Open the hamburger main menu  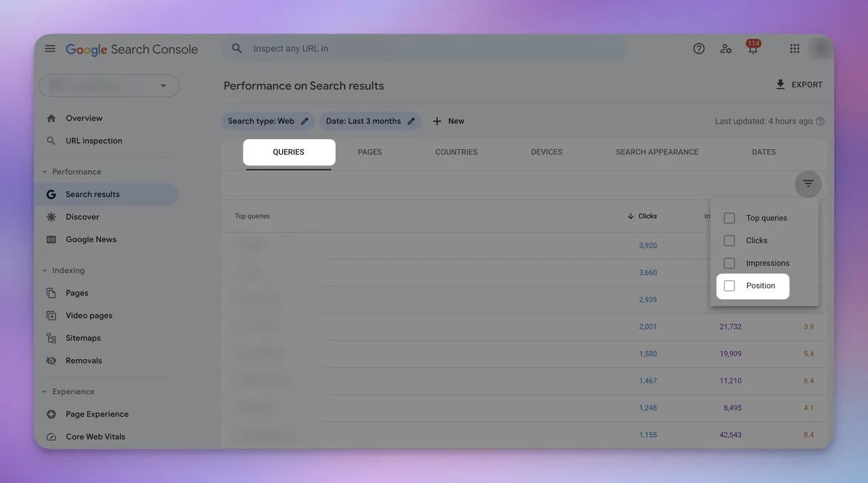tap(50, 49)
